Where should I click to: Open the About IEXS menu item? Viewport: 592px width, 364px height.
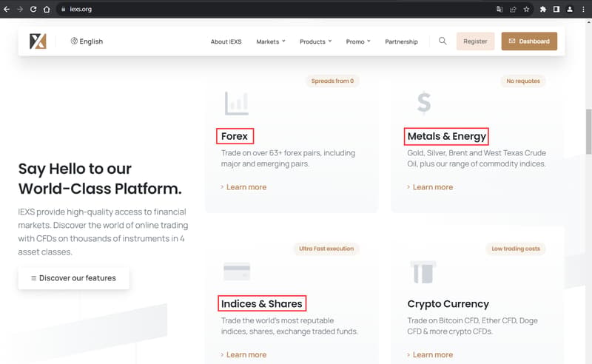pos(226,41)
